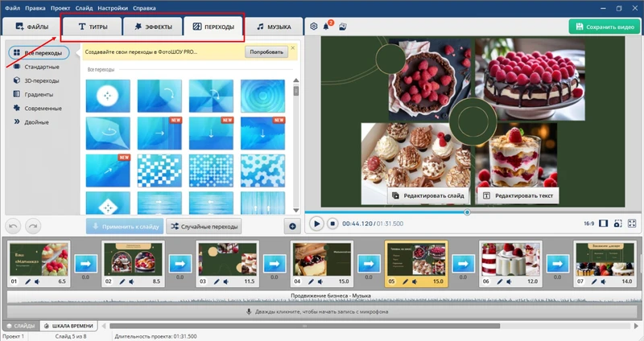Switch to the ПЕРЕХОДЫ tab

coord(213,27)
